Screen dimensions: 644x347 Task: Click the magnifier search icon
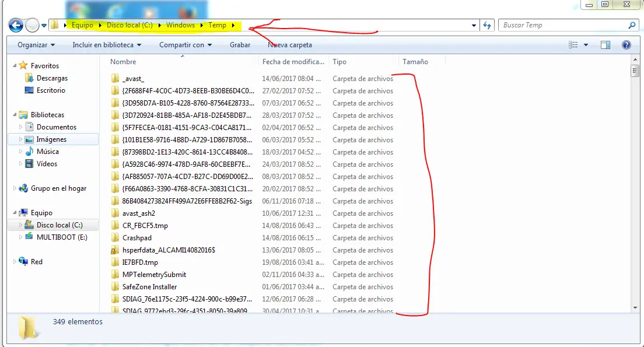click(632, 25)
